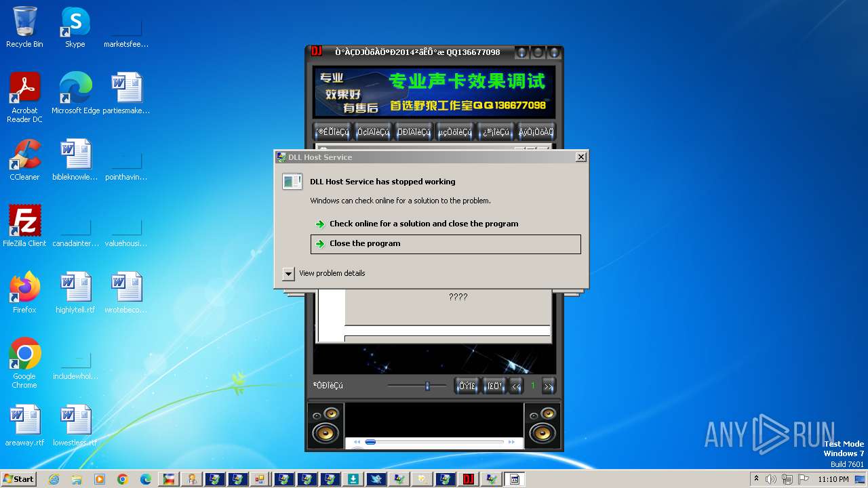Select the partiesmake Word document icon

click(x=126, y=94)
